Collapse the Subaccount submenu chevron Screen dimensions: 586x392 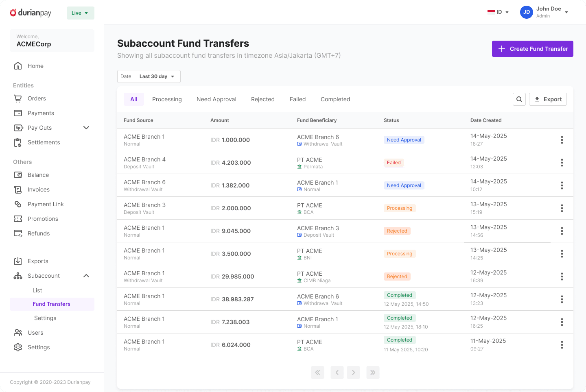pos(86,276)
